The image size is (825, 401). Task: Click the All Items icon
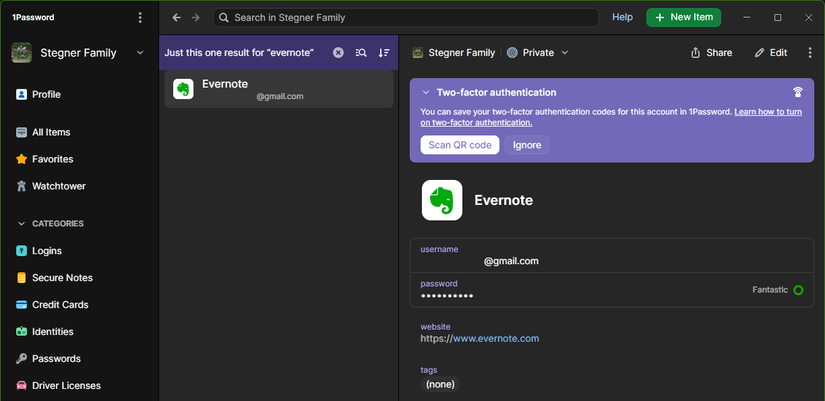click(21, 132)
